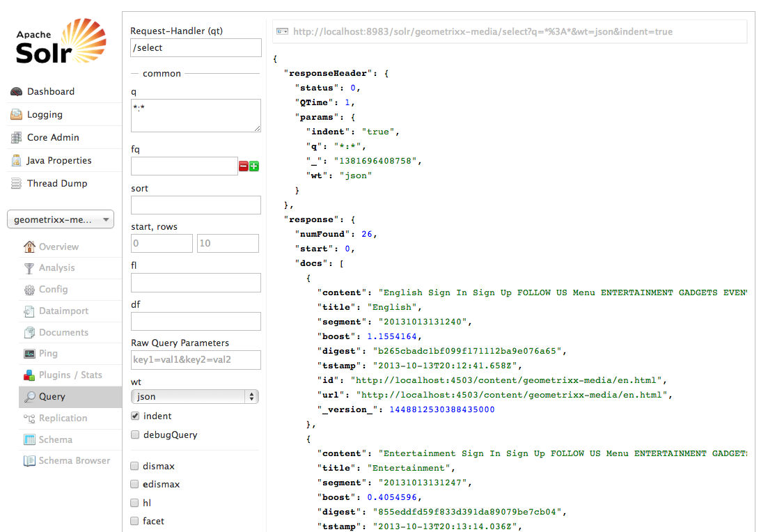This screenshot has height=532, width=768.
Task: Click the Ping monitor icon
Action: [29, 354]
